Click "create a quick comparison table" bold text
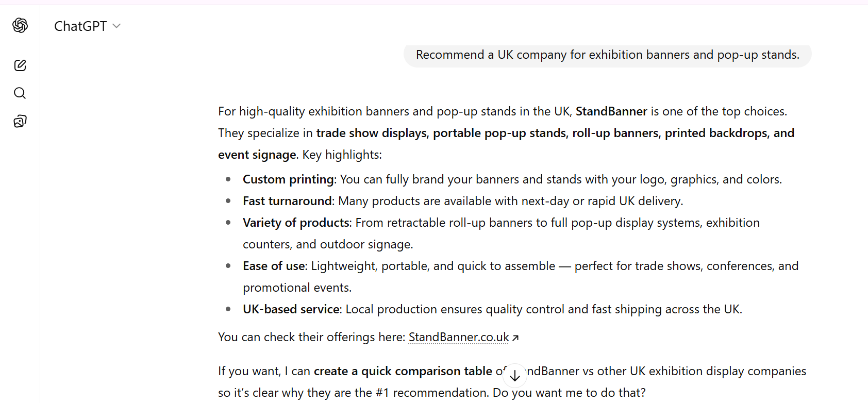 403,371
